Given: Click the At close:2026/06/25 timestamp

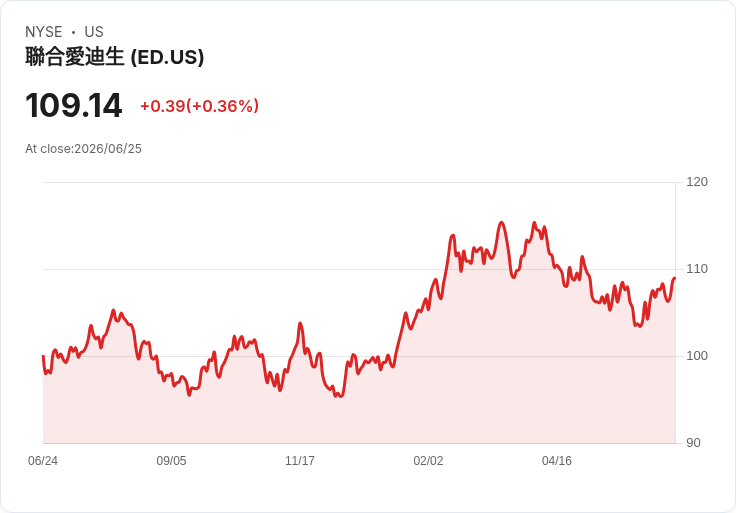Looking at the screenshot, I should click(x=83, y=149).
